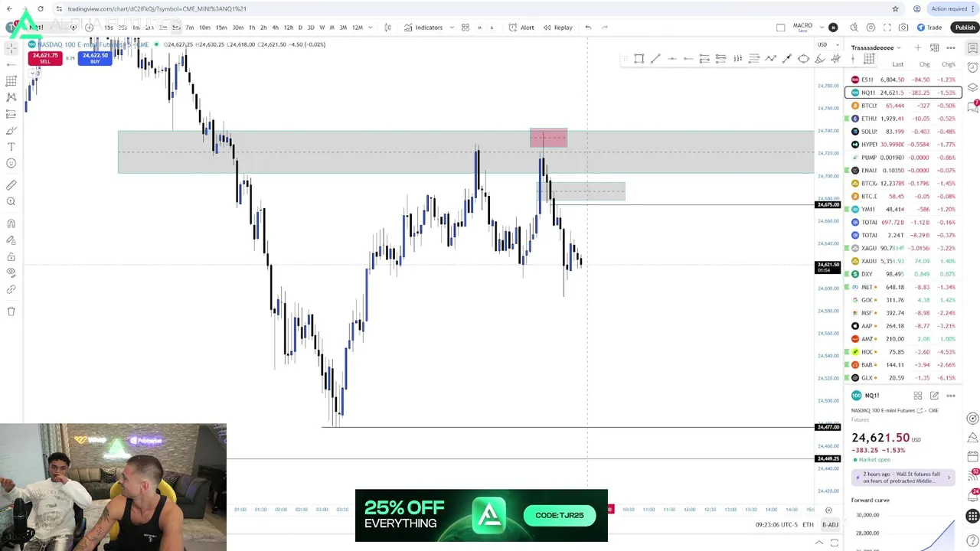Select the trend line tool in favorites bar
The height and width of the screenshot is (551, 980).
[655, 59]
